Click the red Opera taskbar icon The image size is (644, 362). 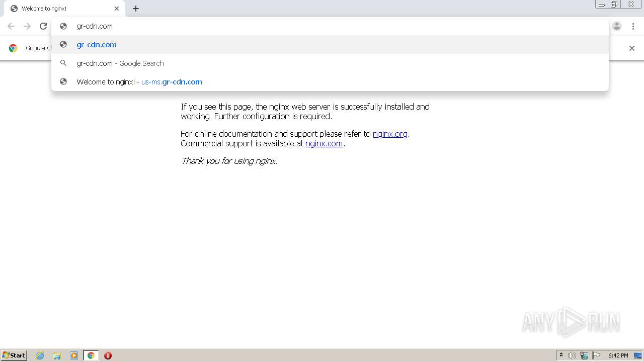click(108, 355)
